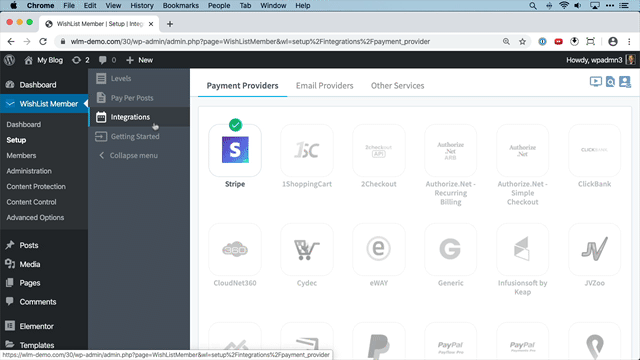This screenshot has width=640, height=360.
Task: Select the eWAY provider icon
Action: 379,249
